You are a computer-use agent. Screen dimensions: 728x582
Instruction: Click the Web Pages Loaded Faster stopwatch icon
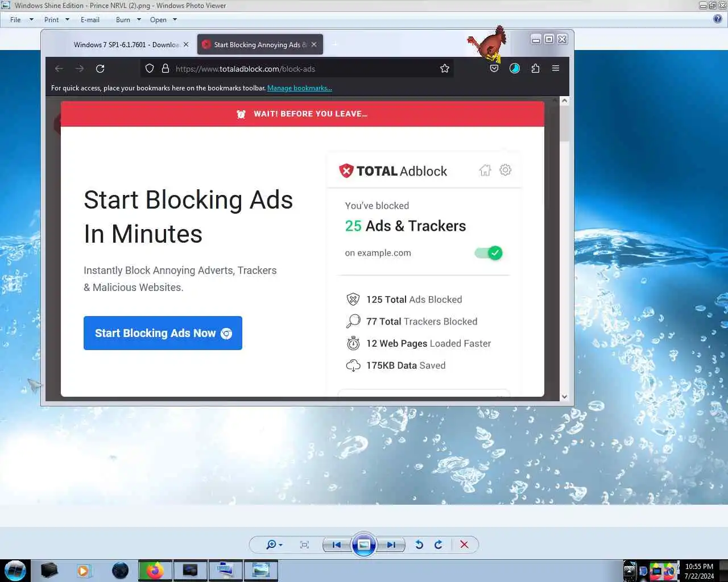pos(353,343)
